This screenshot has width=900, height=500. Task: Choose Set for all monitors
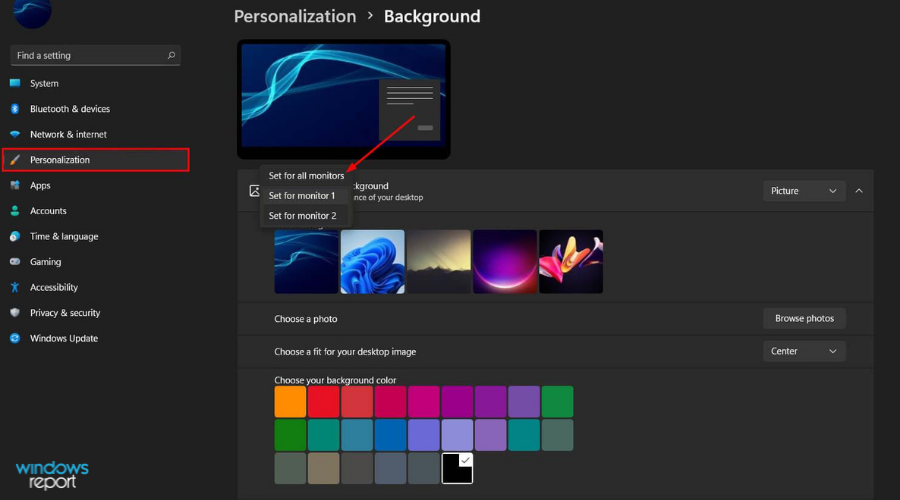coord(306,176)
